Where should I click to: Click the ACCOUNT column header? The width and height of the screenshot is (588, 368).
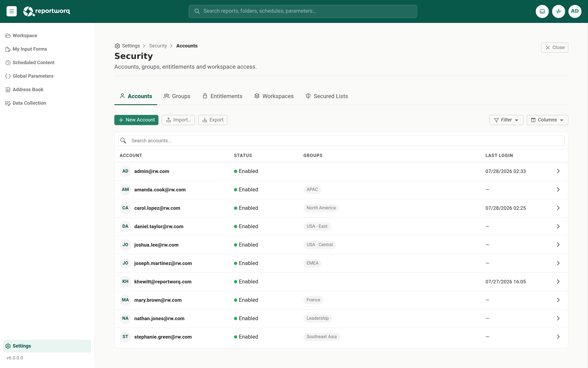click(x=131, y=156)
